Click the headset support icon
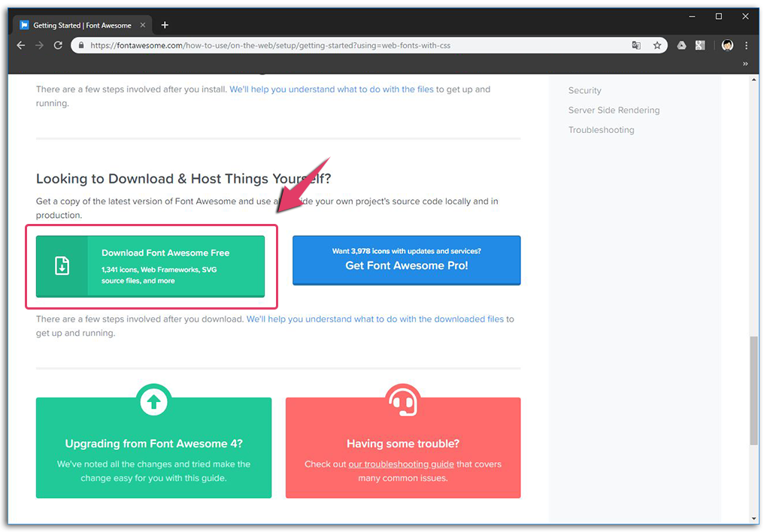Image resolution: width=767 pixels, height=532 pixels. (x=402, y=402)
